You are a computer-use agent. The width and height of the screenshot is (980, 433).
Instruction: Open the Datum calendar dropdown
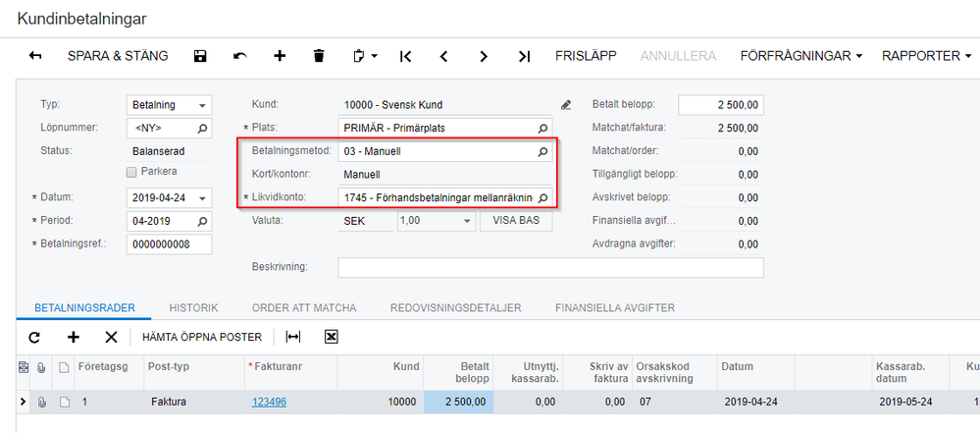coord(202,197)
